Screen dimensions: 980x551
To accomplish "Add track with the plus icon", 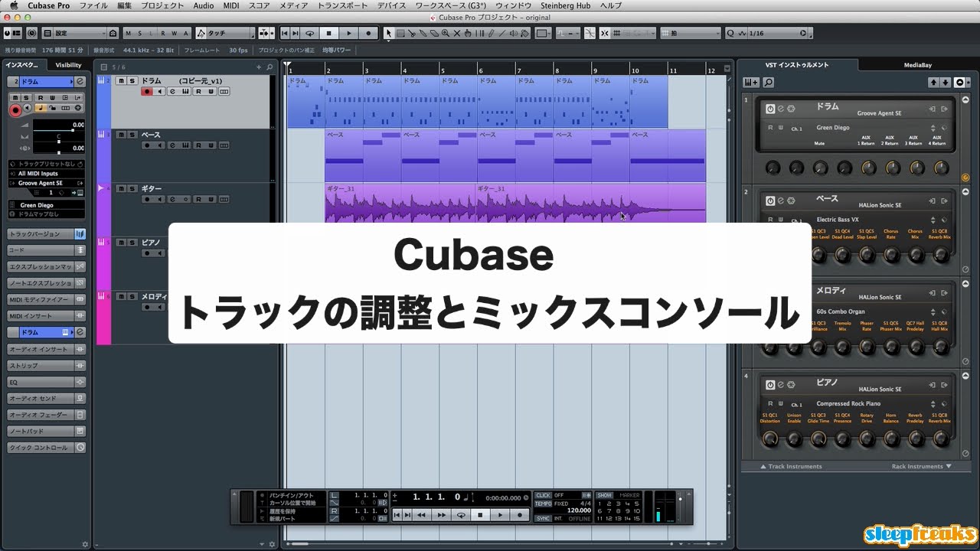I will [x=259, y=67].
